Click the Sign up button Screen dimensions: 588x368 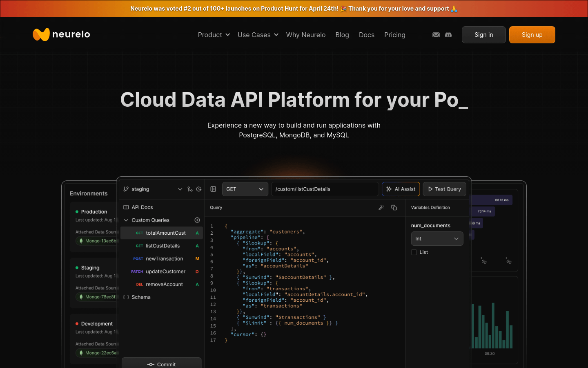point(532,35)
